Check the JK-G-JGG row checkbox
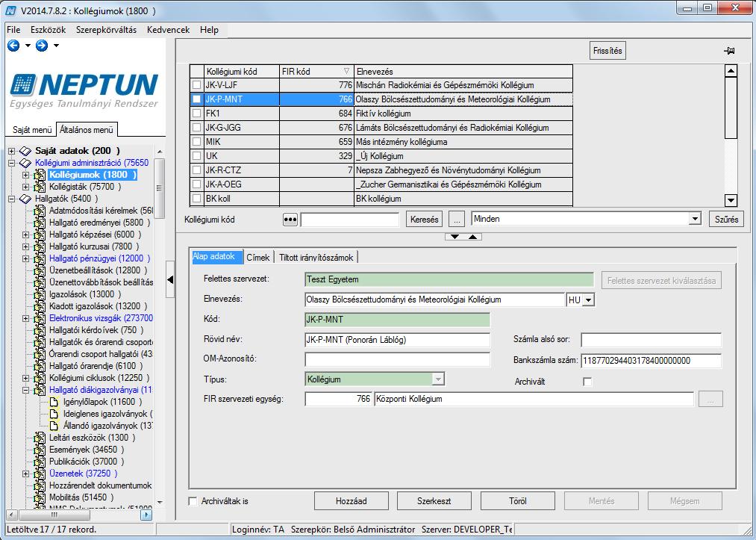This screenshot has height=540, width=756. [x=197, y=128]
